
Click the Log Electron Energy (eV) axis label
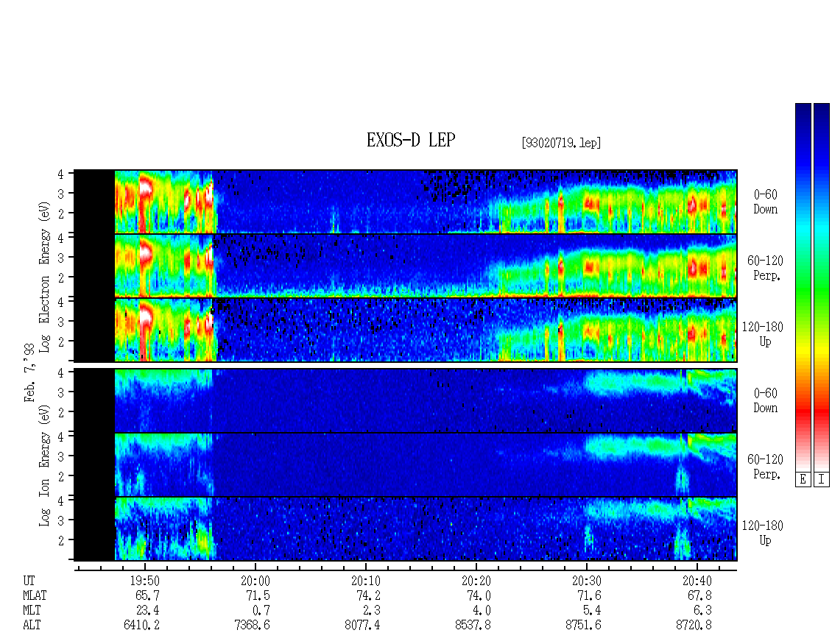coord(44,277)
